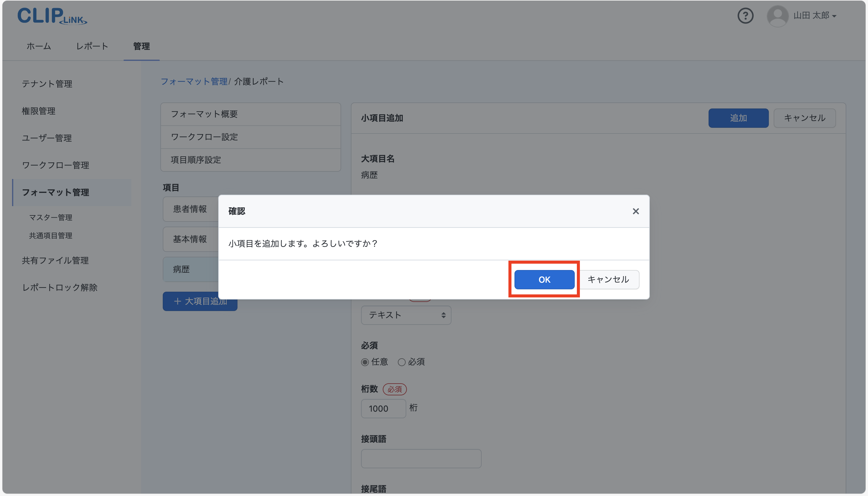This screenshot has width=868, height=496.
Task: Switch to the レポート tab
Action: click(92, 46)
